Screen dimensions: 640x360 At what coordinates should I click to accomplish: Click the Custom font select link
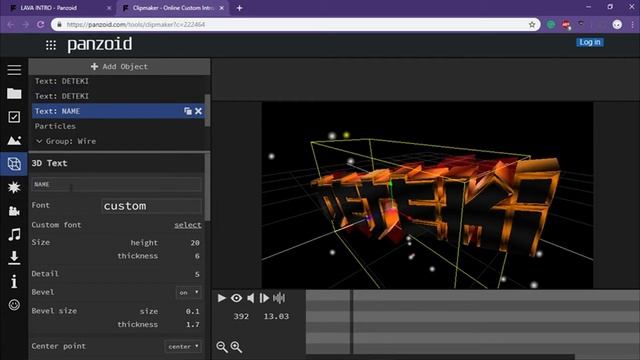188,225
